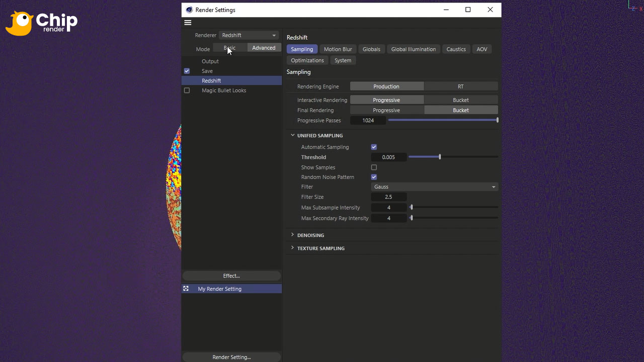Expand the Texture Sampling section
This screenshot has height=362, width=644.
click(x=292, y=248)
